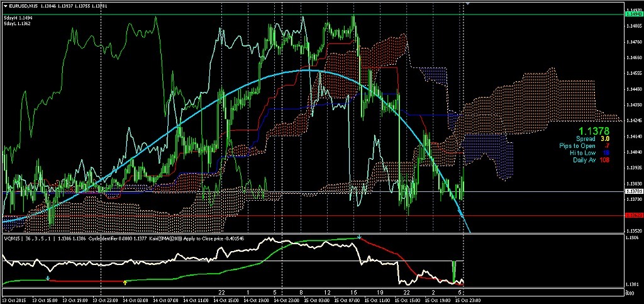The width and height of the screenshot is (644, 304).
Task: Click the 14 Oct 03:00 time label
Action: coord(136,300)
